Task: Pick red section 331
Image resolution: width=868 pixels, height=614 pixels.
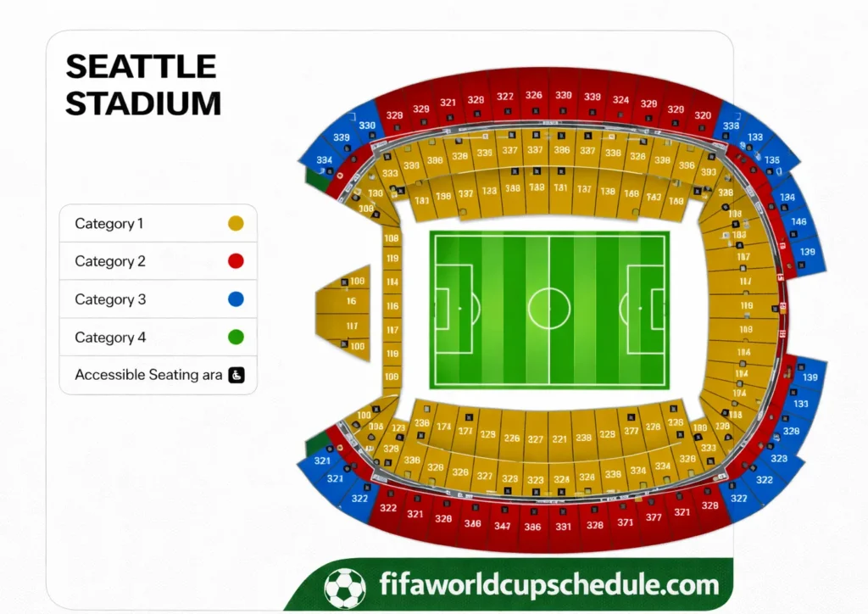Action: click(563, 527)
